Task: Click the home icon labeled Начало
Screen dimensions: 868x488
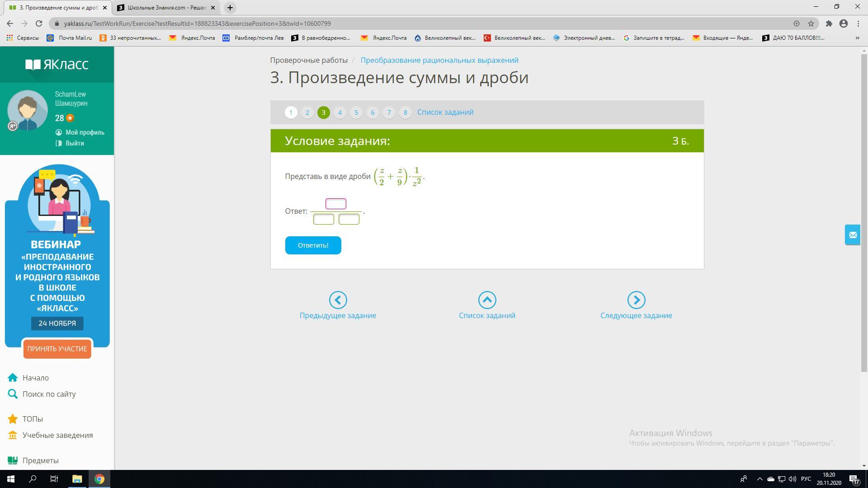Action: tap(13, 378)
